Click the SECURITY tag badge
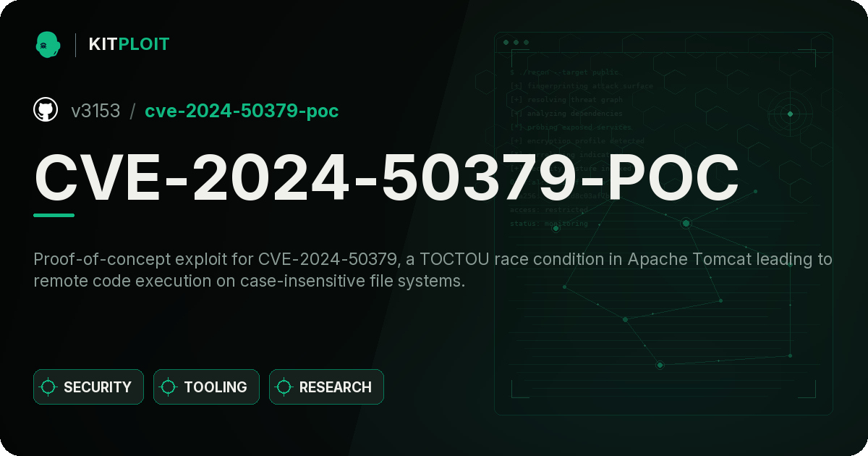 coord(88,387)
